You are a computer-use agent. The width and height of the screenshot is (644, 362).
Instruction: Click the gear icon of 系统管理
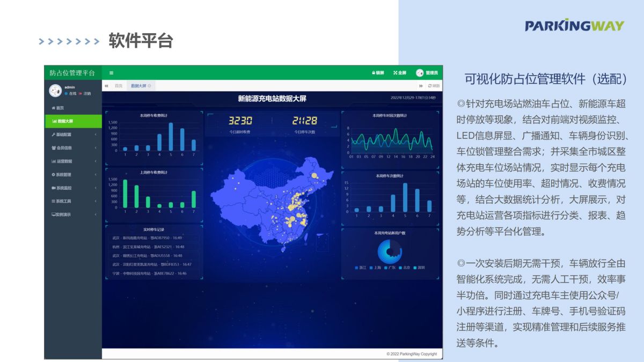click(x=53, y=174)
